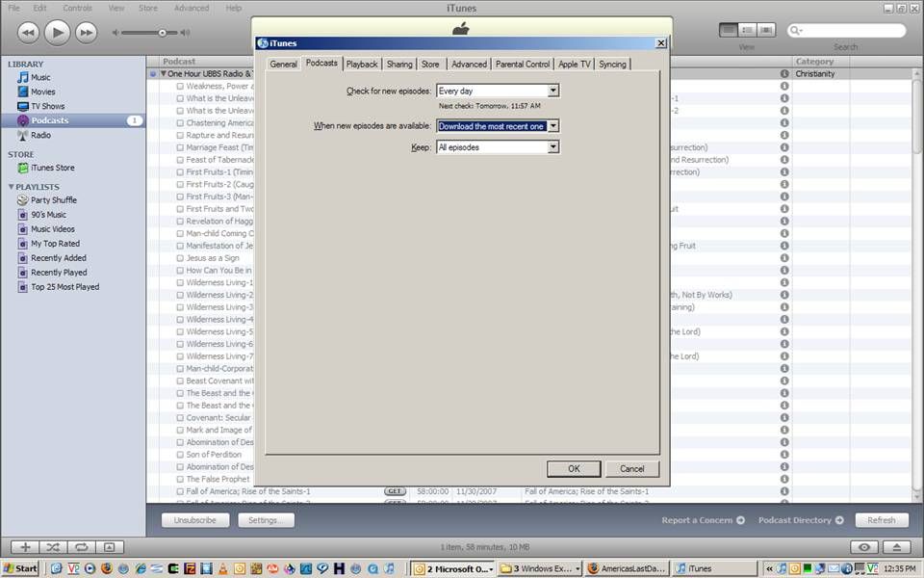Open Top 25 Most Played playlist
Viewport: 924px width, 578px height.
64,287
